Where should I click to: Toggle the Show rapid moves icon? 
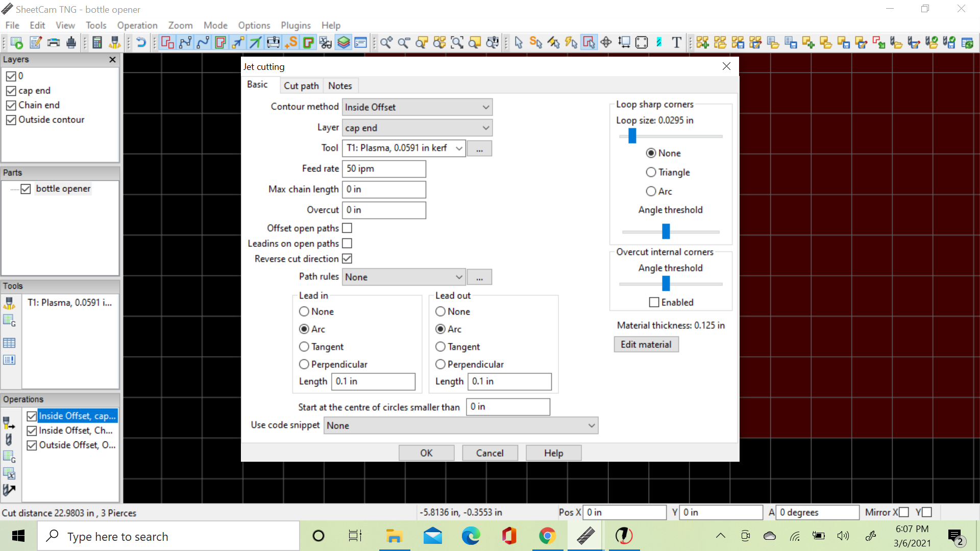click(238, 42)
